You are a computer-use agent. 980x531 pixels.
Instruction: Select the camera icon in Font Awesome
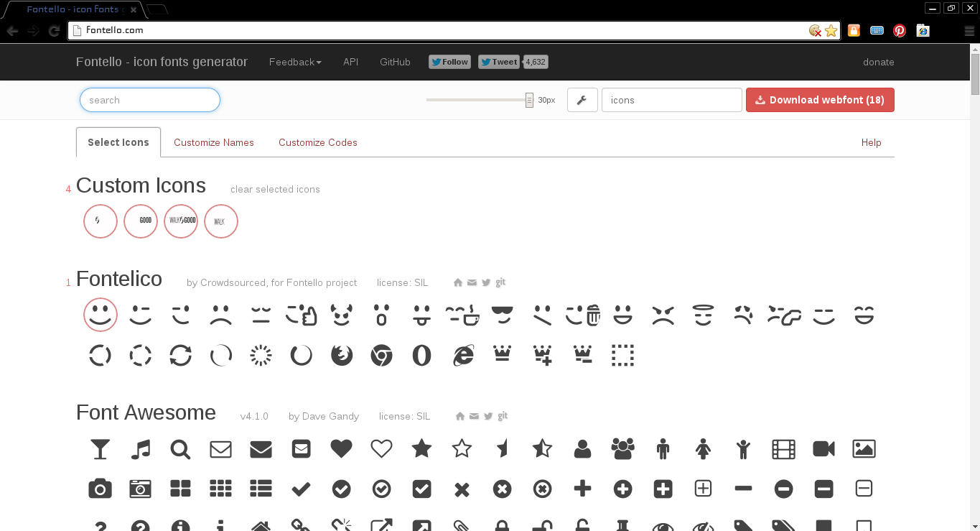[100, 489]
